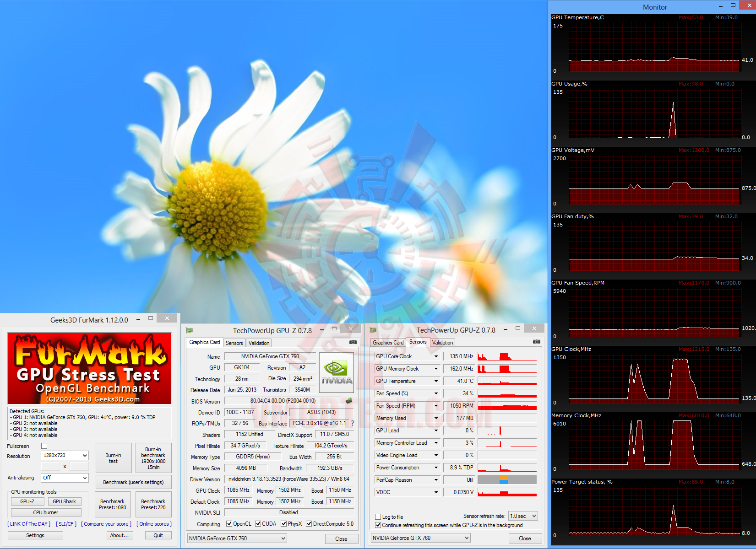Close the GPU-Z Sensors window via Close button
Image resolution: width=756 pixels, height=549 pixels.
pos(525,538)
